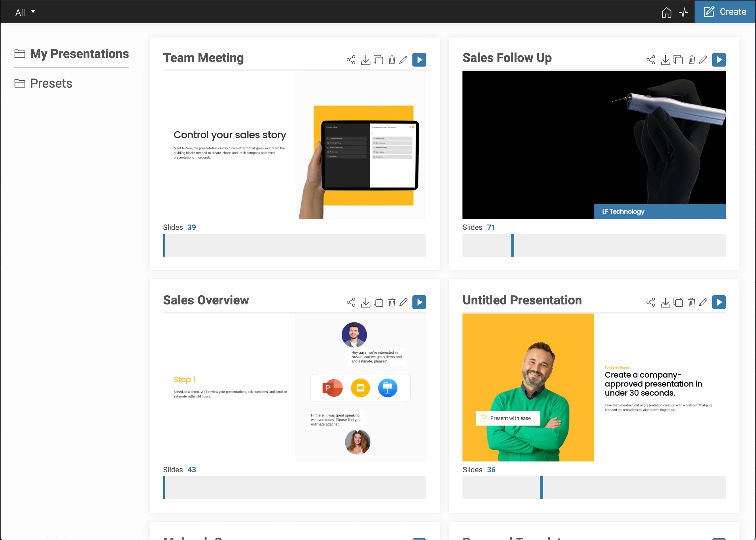Play the Team Meeting presentation
756x540 pixels.
pos(419,60)
